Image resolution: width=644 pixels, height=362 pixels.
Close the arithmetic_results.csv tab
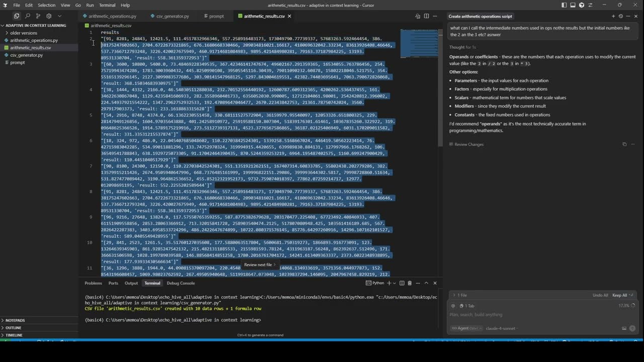click(x=289, y=16)
